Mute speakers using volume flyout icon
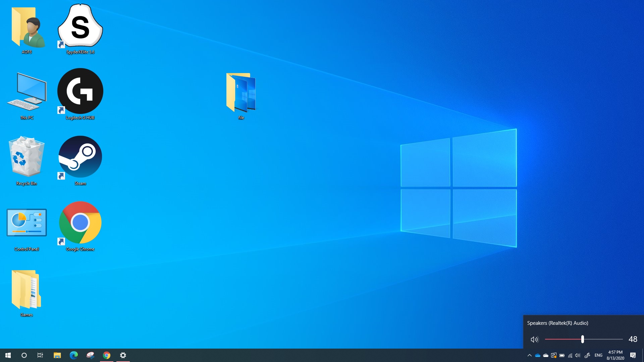Screen dimensions: 644x362 pyautogui.click(x=534, y=340)
